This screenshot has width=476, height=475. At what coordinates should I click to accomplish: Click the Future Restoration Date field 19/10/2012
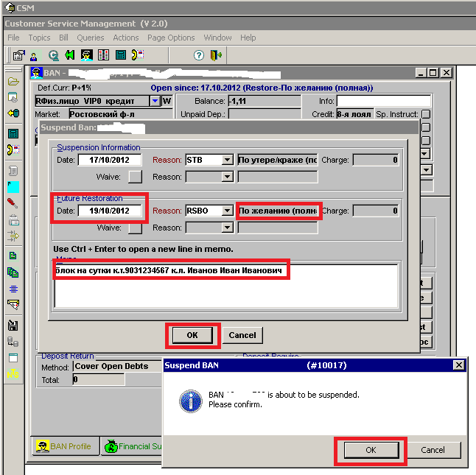click(110, 211)
